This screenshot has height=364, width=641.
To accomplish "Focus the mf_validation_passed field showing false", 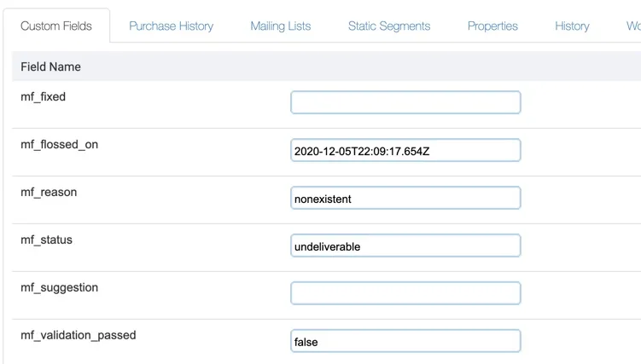I will click(405, 341).
